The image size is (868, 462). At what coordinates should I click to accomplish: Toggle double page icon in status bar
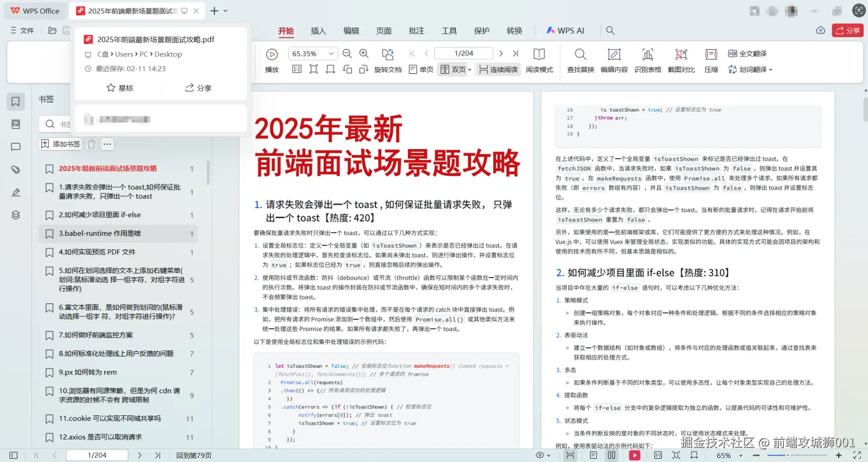point(612,455)
